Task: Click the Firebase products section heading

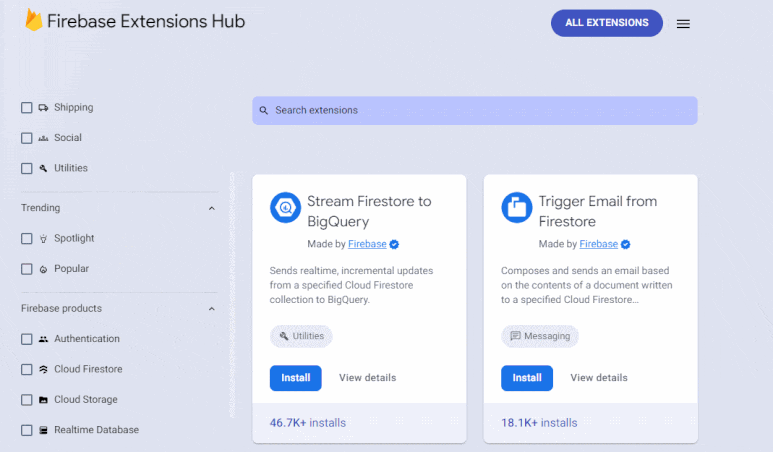Action: (x=61, y=309)
